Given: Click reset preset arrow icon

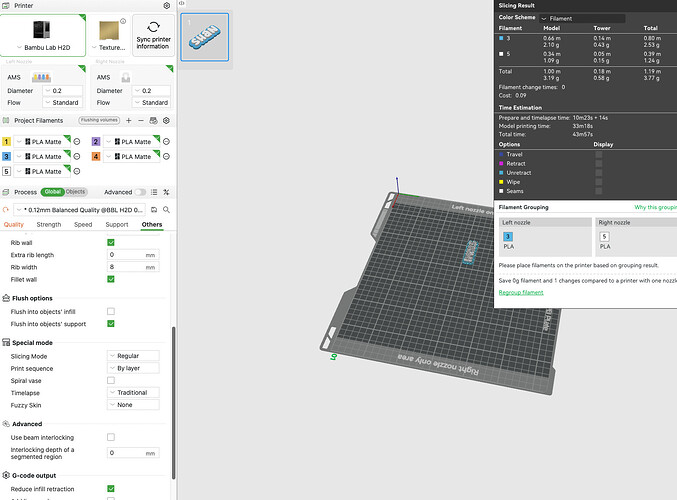Looking at the screenshot, I should [x=6, y=210].
